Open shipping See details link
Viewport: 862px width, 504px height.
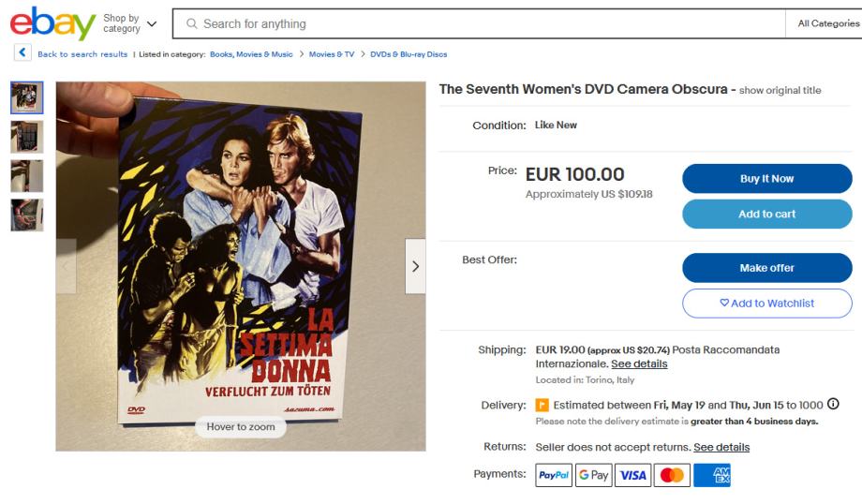tap(639, 363)
